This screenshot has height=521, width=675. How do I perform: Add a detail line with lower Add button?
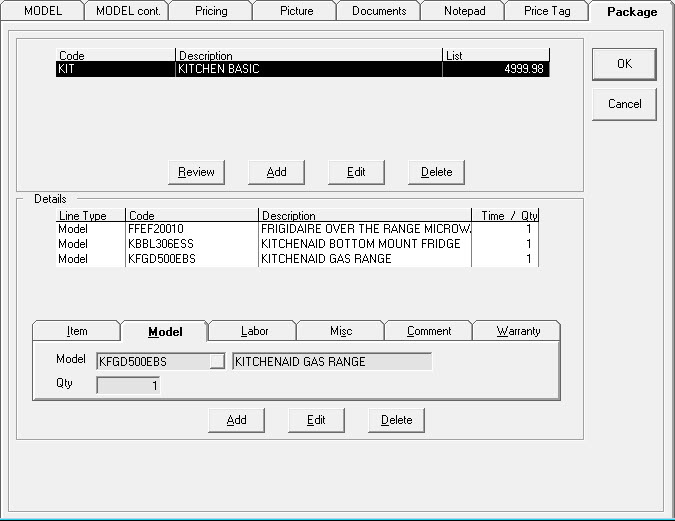click(236, 420)
